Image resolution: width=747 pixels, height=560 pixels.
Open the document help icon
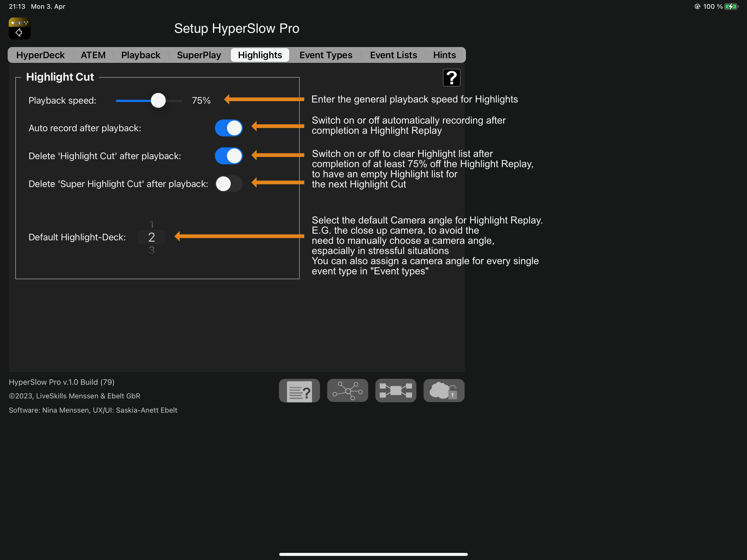click(299, 391)
